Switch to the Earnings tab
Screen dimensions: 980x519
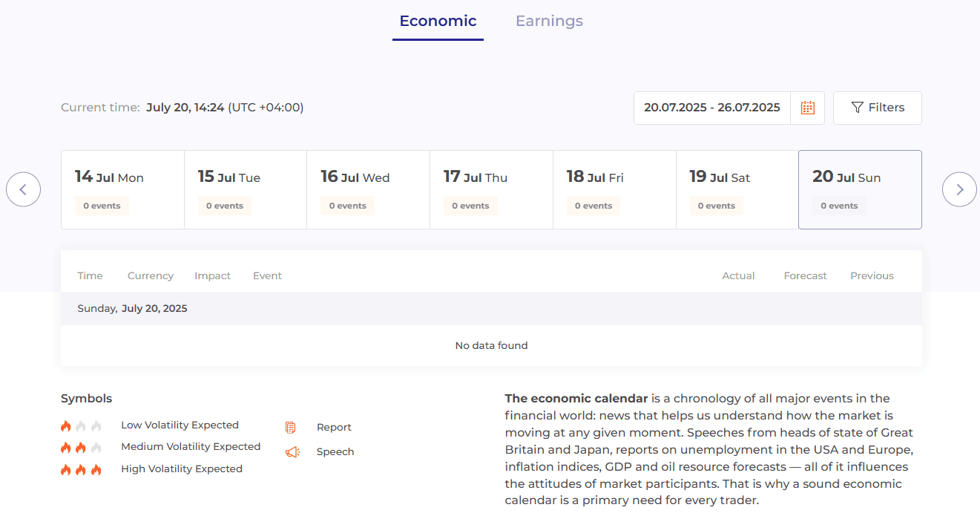[549, 21]
